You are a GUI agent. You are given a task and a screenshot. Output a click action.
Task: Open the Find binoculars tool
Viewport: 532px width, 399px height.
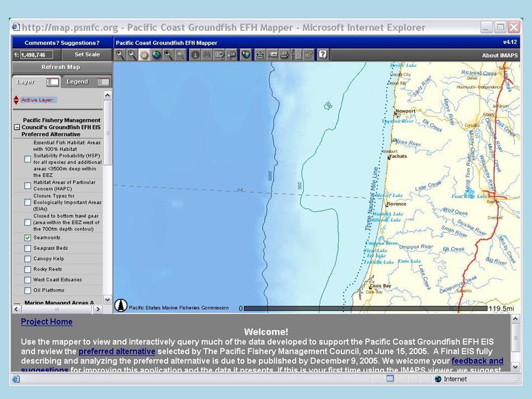coord(207,55)
